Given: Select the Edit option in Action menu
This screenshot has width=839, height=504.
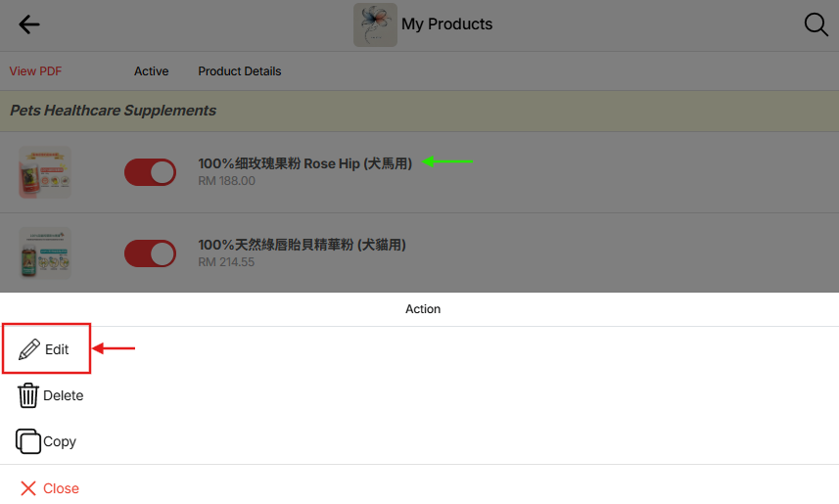Looking at the screenshot, I should 57,349.
